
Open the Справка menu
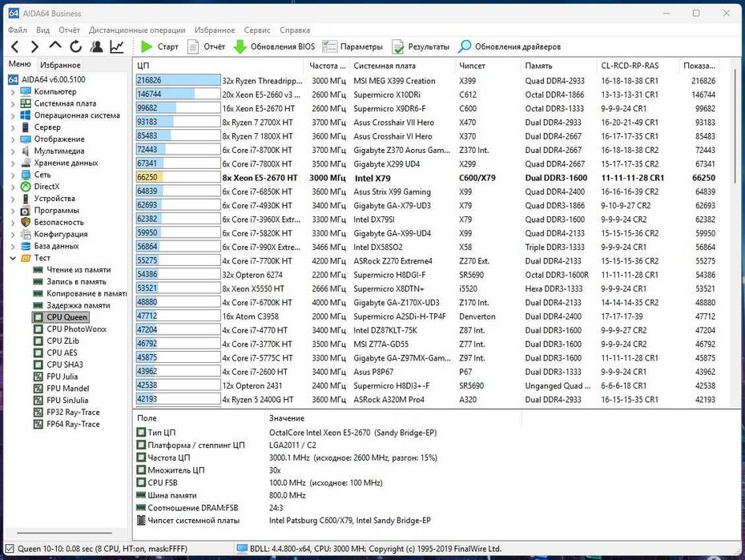[x=295, y=30]
